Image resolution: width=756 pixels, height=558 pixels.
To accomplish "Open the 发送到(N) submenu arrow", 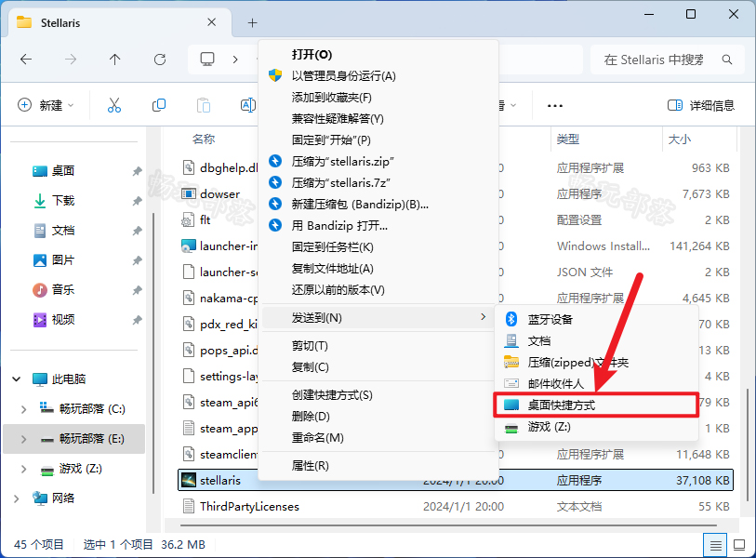I will tap(484, 317).
